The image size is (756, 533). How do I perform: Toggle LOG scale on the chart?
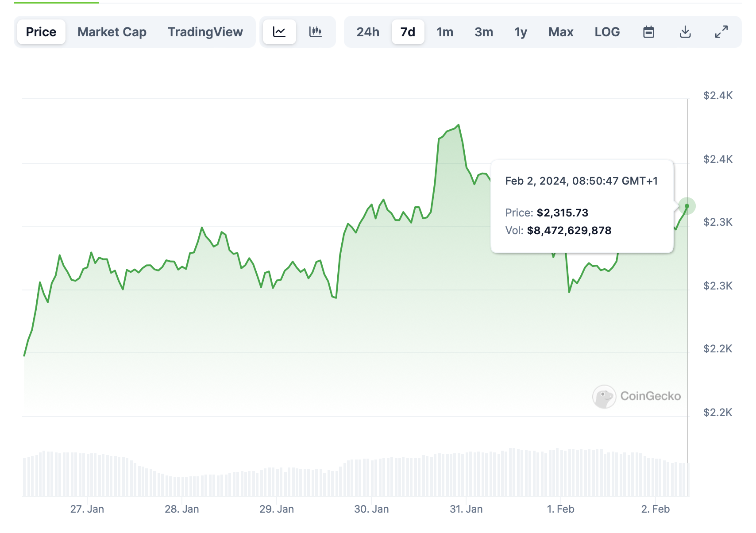pyautogui.click(x=607, y=32)
